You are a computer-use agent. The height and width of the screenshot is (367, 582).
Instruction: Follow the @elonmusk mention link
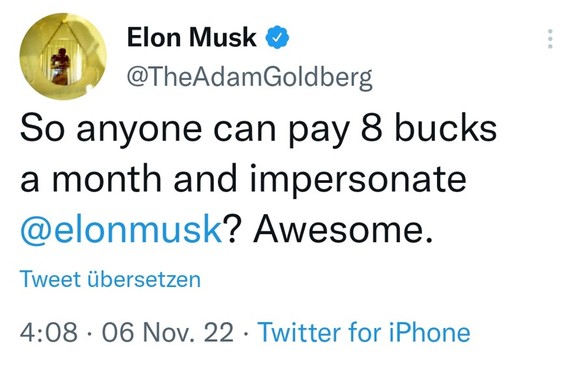coord(121,229)
